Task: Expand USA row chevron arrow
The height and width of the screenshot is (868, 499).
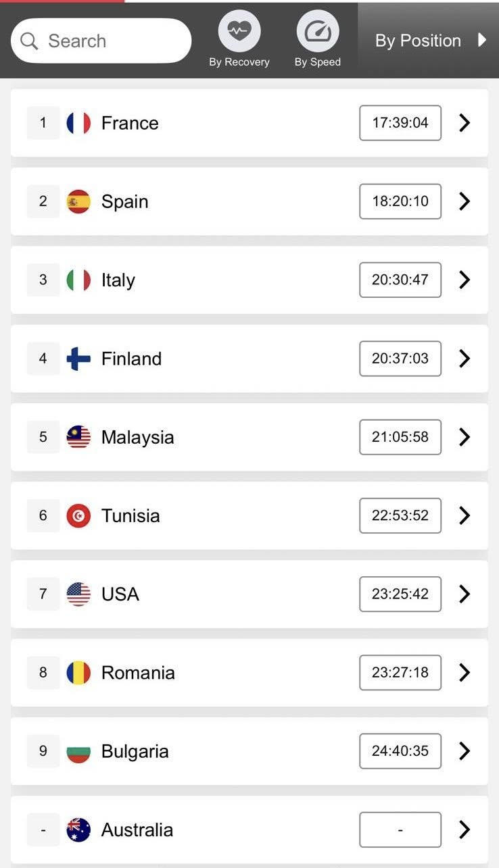Action: [464, 594]
